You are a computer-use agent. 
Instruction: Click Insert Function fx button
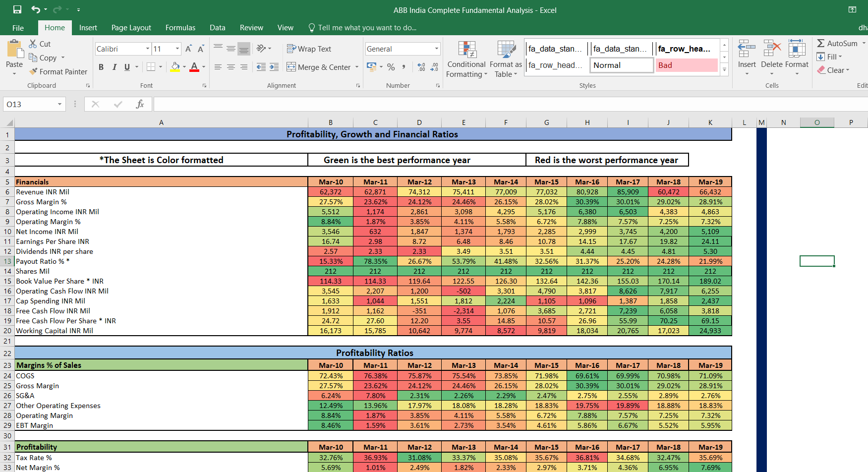coord(140,104)
